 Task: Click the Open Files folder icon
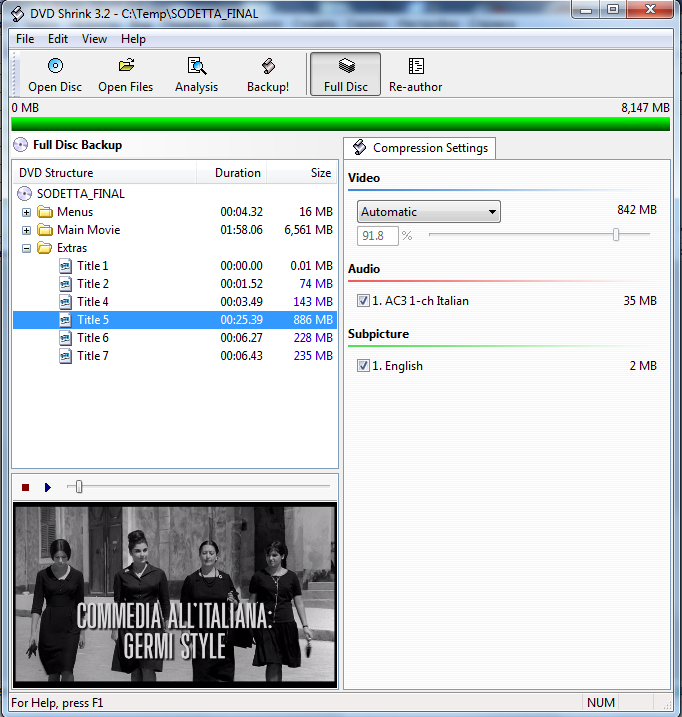126,65
